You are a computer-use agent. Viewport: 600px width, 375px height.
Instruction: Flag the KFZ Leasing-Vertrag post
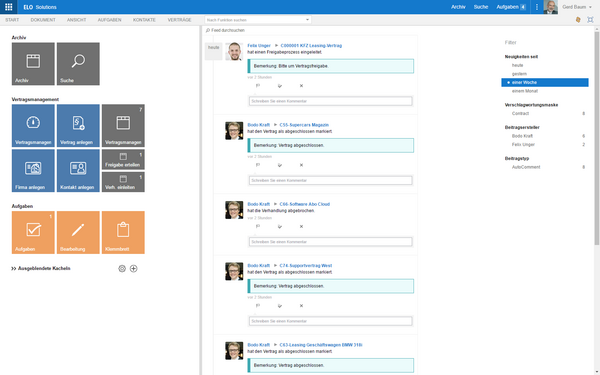(x=258, y=86)
